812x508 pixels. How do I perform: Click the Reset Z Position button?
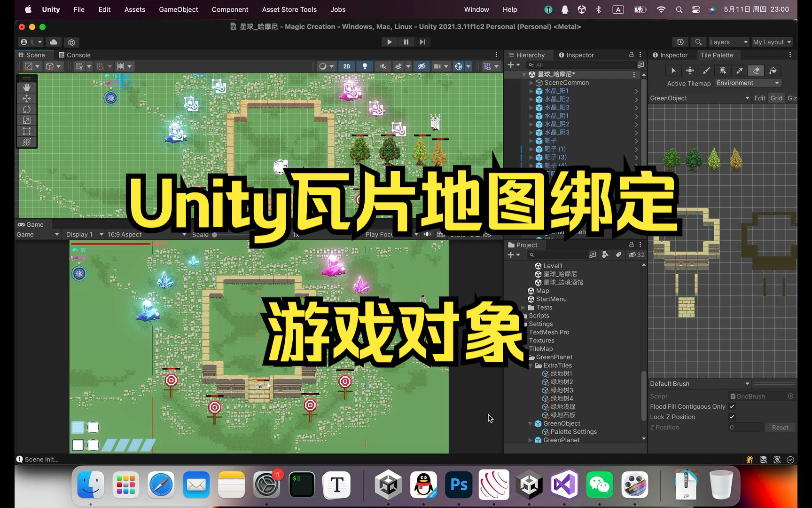click(780, 427)
